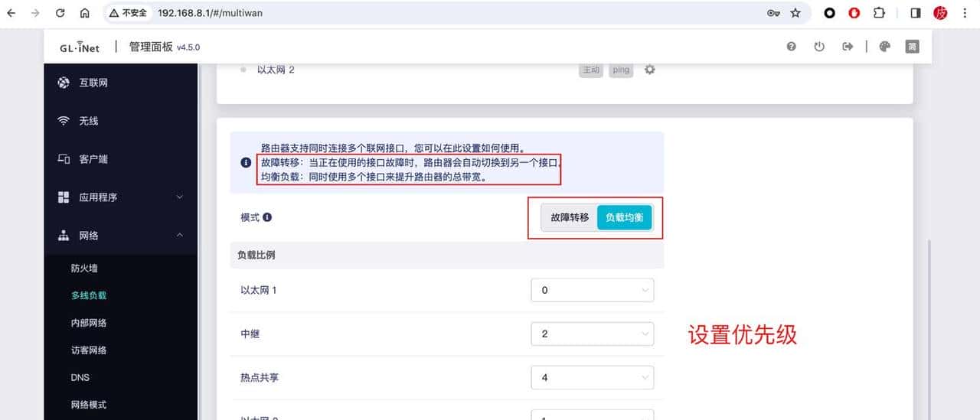Open the 中继 load ratio dropdown
This screenshot has height=420, width=980.
(x=592, y=334)
